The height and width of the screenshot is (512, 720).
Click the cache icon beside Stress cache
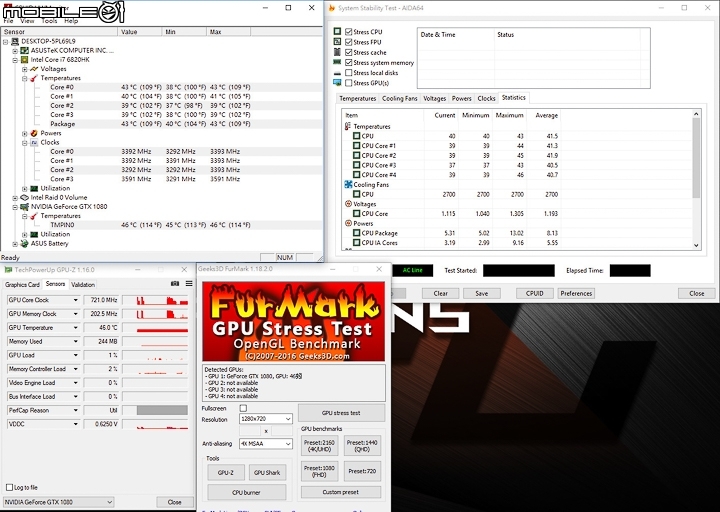(x=337, y=52)
